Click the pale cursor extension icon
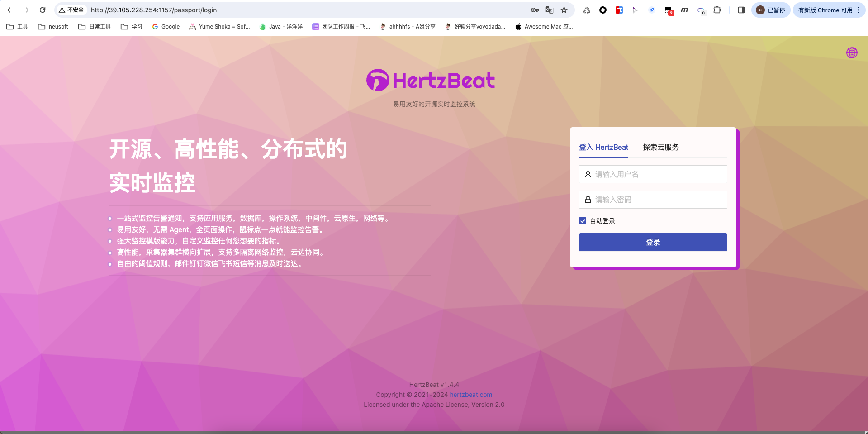 pos(636,10)
